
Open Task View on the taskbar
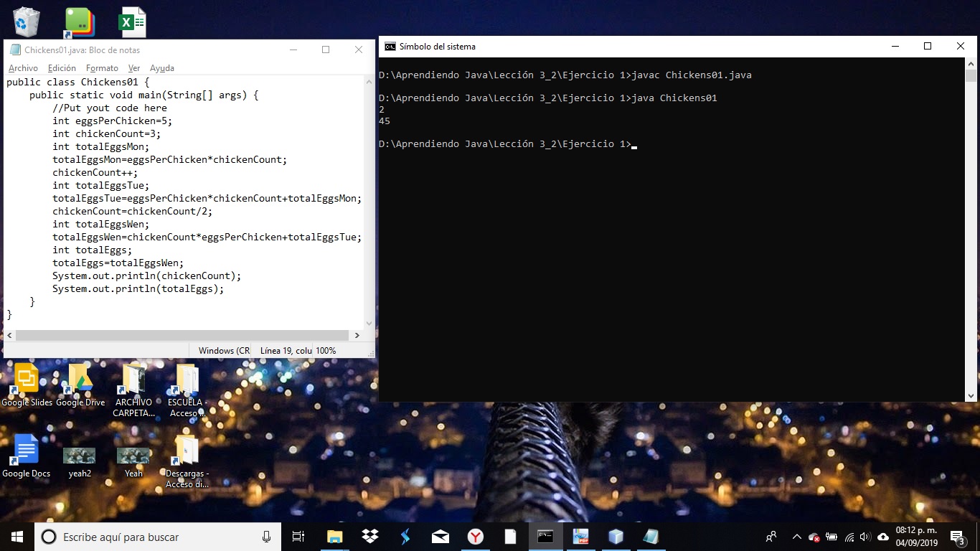click(x=298, y=536)
